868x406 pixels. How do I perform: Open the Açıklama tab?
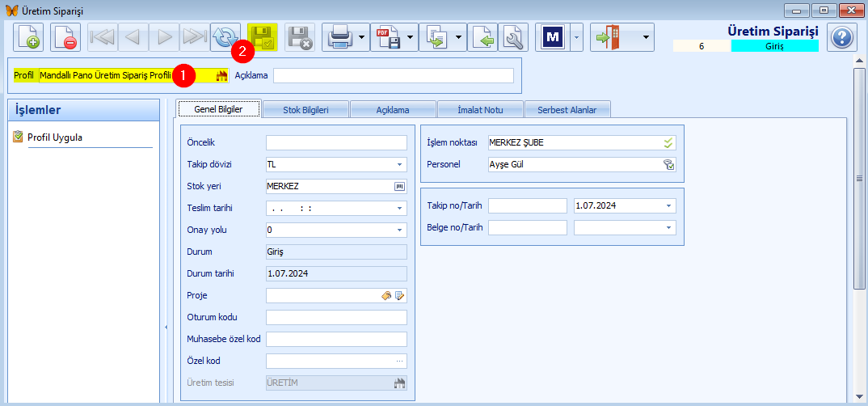tap(393, 110)
